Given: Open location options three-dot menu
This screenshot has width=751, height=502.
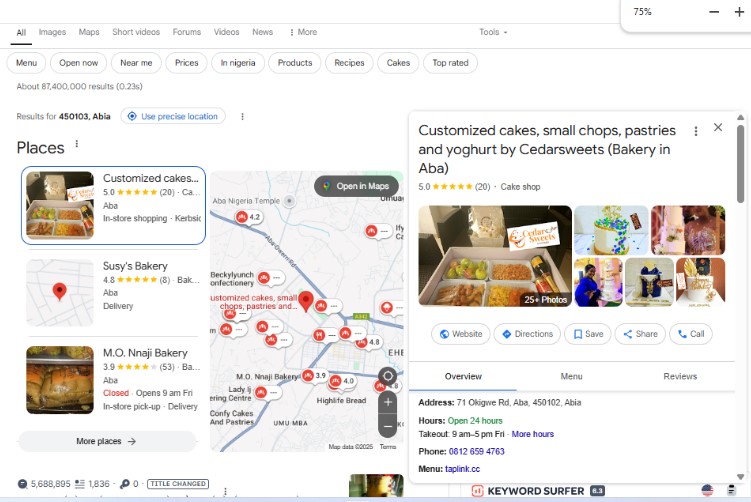Looking at the screenshot, I should point(242,116).
